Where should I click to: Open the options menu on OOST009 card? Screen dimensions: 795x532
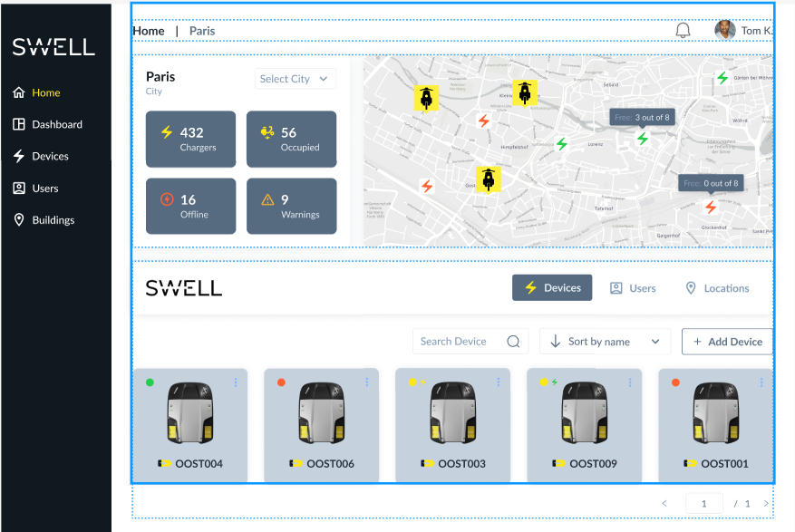tap(630, 382)
